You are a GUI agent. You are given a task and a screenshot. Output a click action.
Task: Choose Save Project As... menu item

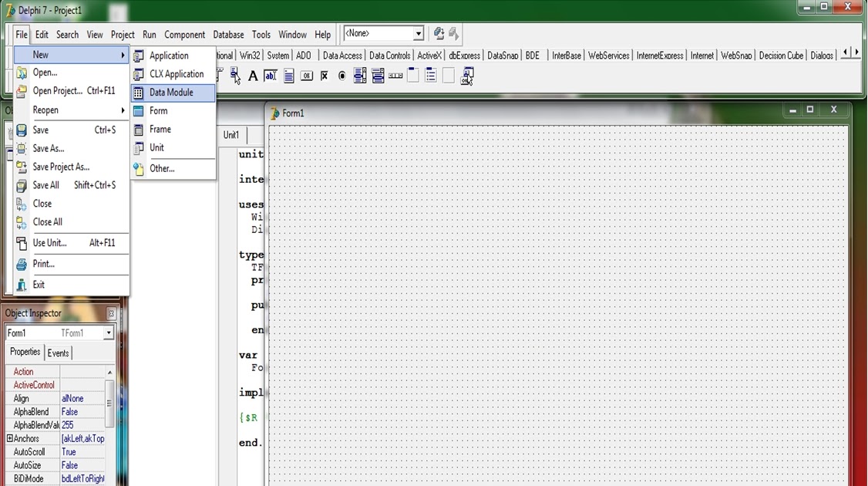coord(72,167)
